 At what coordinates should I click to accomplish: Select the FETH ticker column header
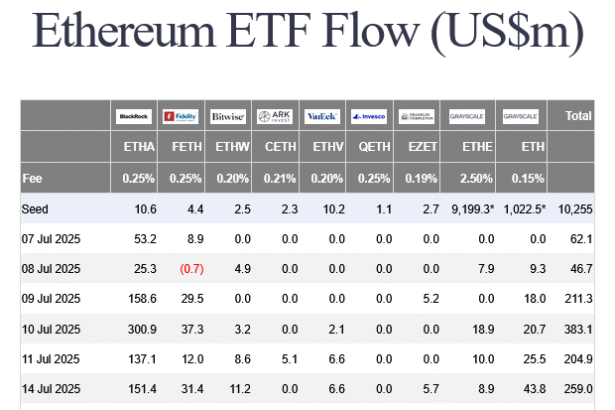click(x=181, y=148)
